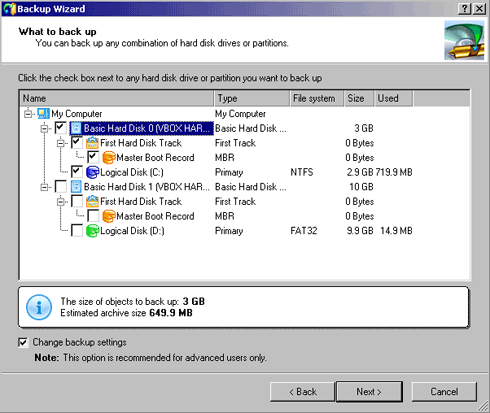Image resolution: width=490 pixels, height=413 pixels.
Task: Click the Help question mark title button
Action: tap(464, 9)
